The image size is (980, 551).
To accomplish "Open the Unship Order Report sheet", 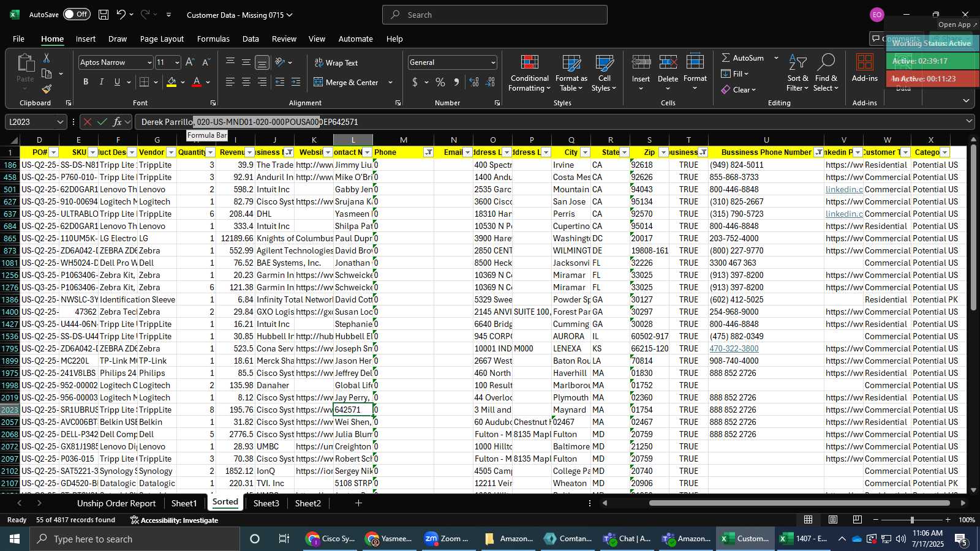I will pyautogui.click(x=116, y=503).
